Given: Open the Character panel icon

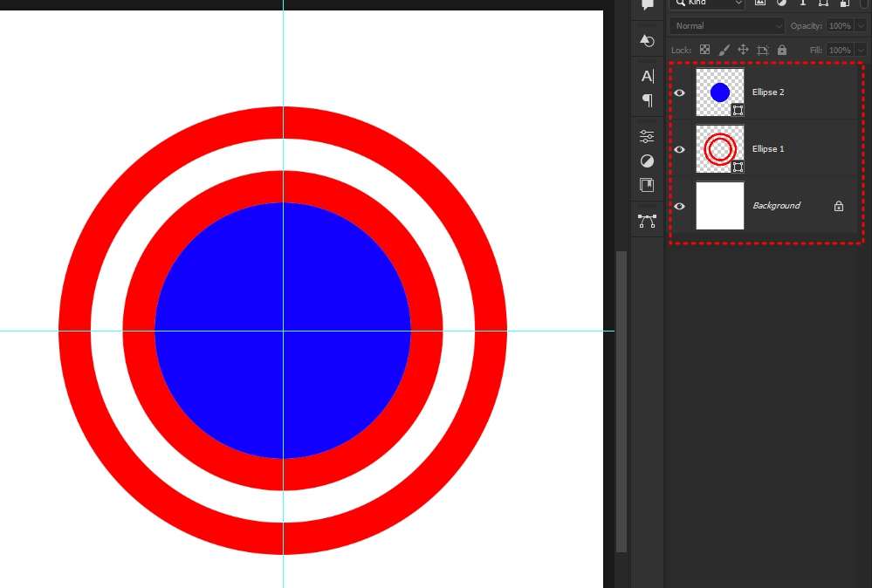Looking at the screenshot, I should 648,76.
